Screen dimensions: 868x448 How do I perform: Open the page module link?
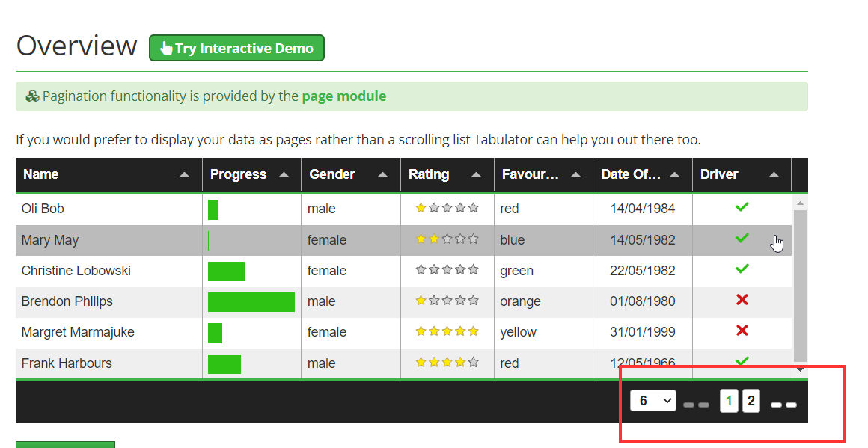(344, 96)
